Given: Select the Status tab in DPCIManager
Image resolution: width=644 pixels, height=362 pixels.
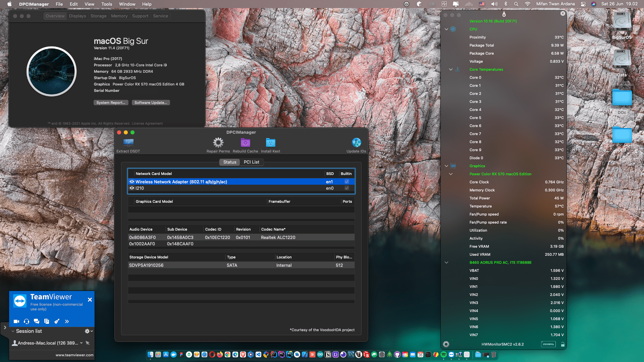Looking at the screenshot, I should point(230,162).
